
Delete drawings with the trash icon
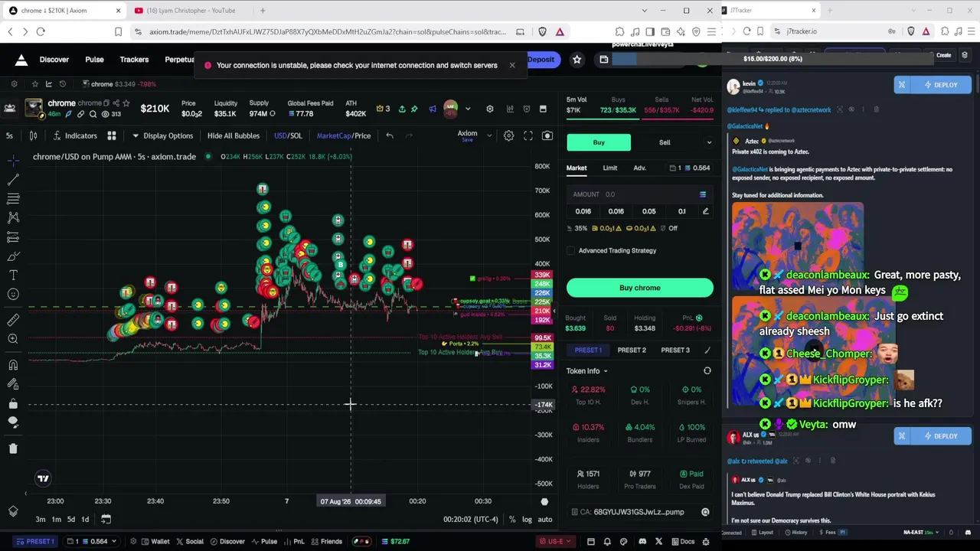pos(13,448)
